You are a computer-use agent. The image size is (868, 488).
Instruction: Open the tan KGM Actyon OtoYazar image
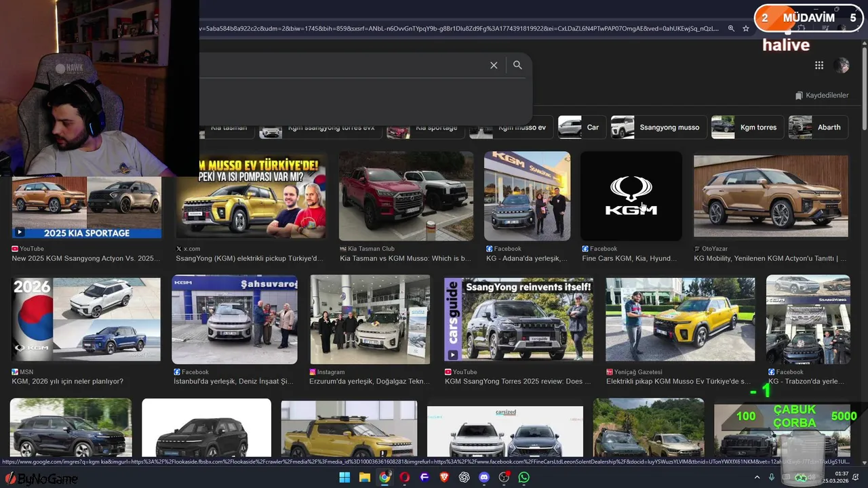tap(771, 196)
